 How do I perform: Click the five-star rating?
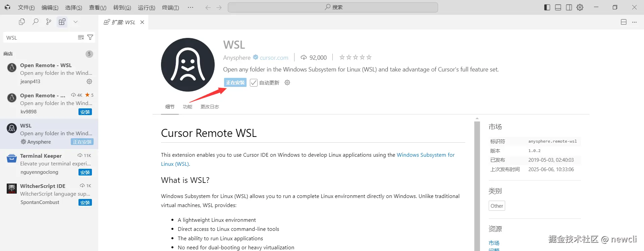tap(356, 57)
